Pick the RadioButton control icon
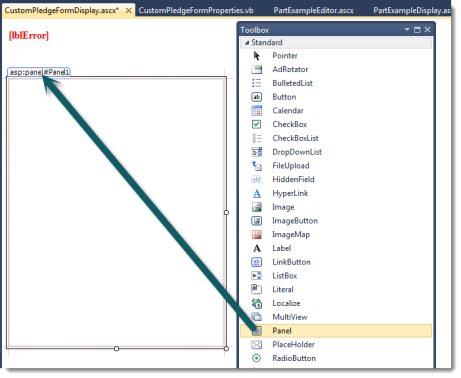The height and width of the screenshot is (378, 461). (256, 358)
